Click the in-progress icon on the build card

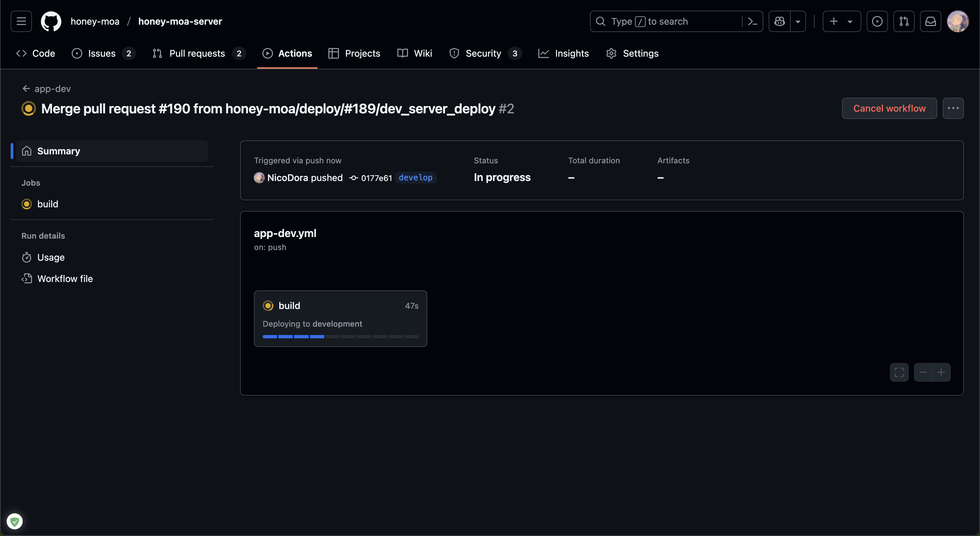268,305
